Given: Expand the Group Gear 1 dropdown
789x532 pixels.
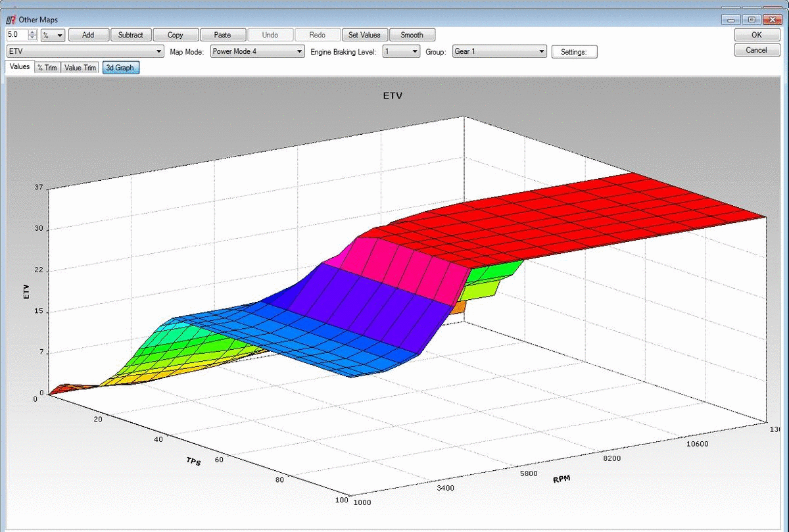Looking at the screenshot, I should click(500, 51).
